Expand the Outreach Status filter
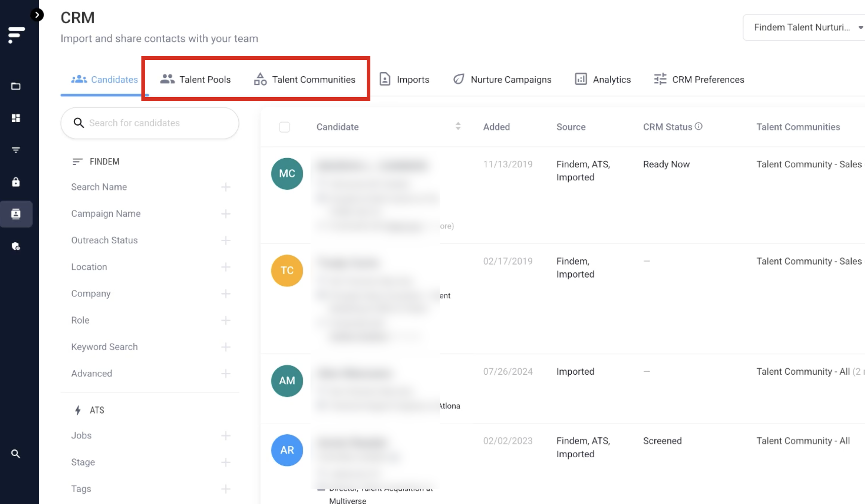865x504 pixels. coord(226,240)
